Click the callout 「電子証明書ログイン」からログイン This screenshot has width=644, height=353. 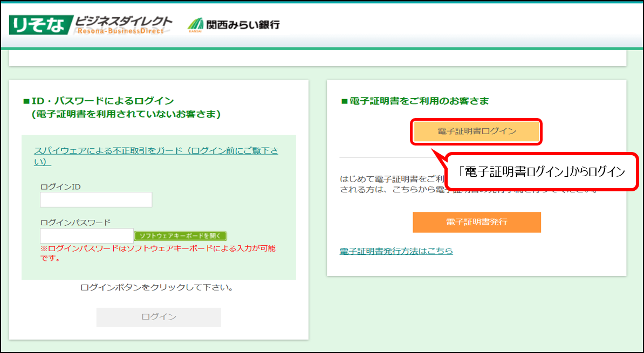[x=541, y=172]
